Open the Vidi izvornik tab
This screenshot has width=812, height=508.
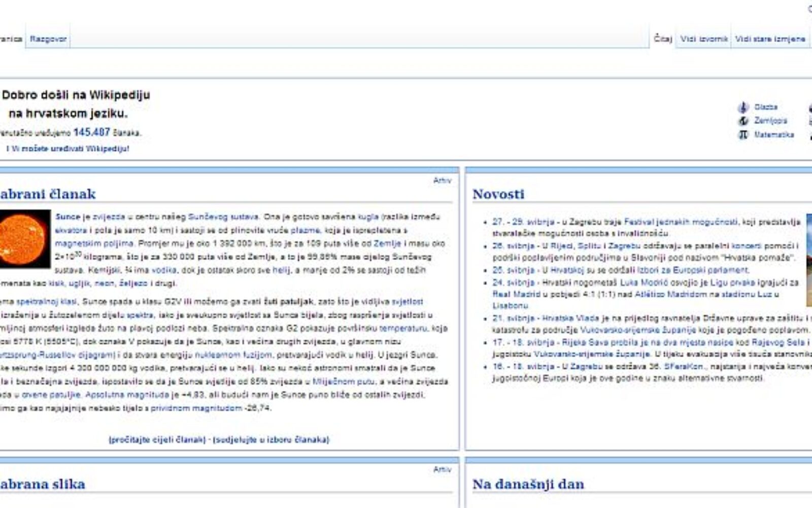704,39
